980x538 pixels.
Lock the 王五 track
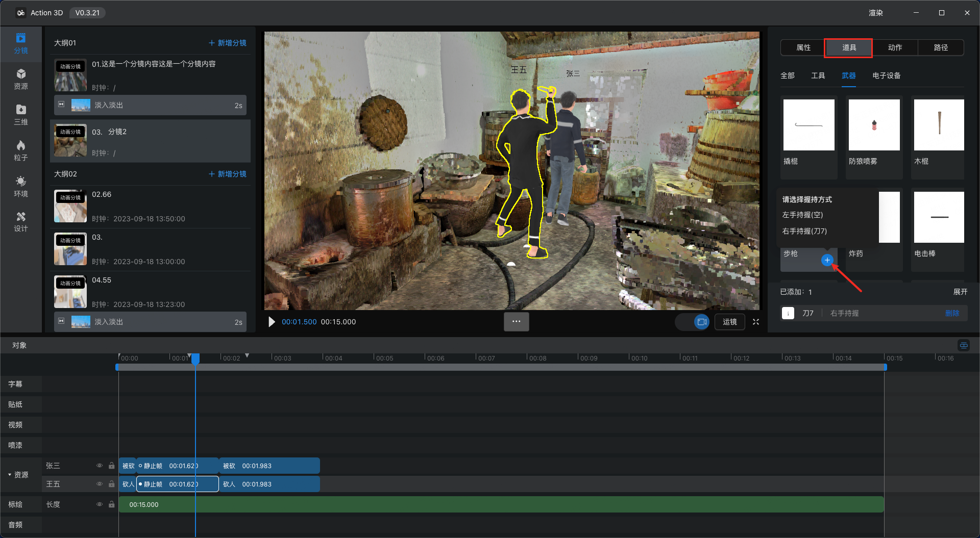coord(112,484)
